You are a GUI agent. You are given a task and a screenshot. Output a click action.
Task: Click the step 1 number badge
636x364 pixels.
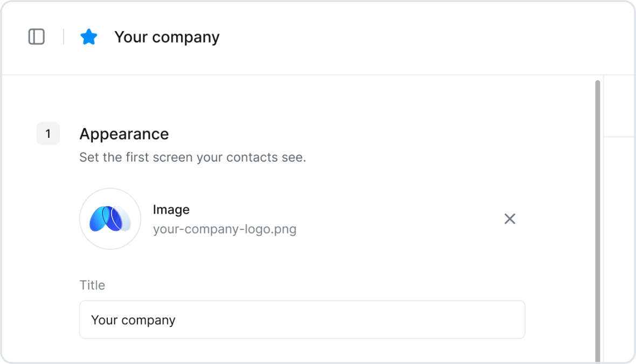click(49, 134)
